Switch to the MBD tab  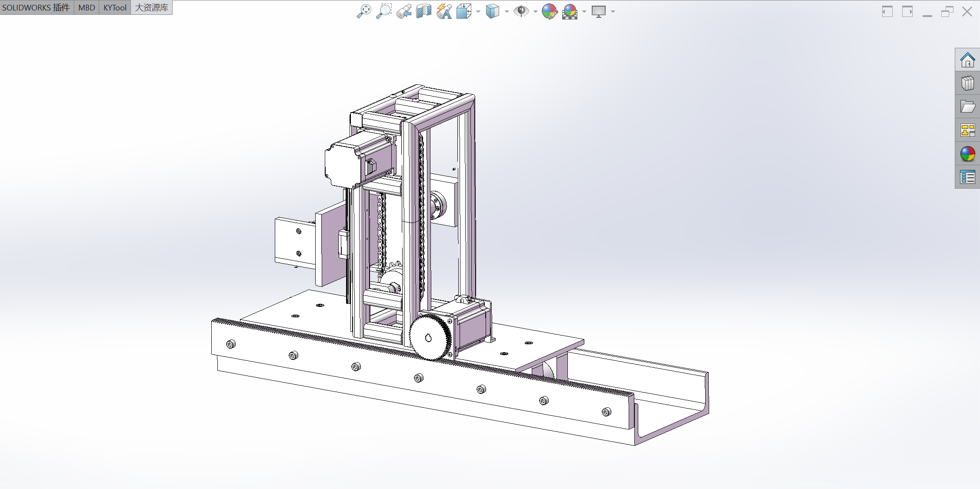87,7
